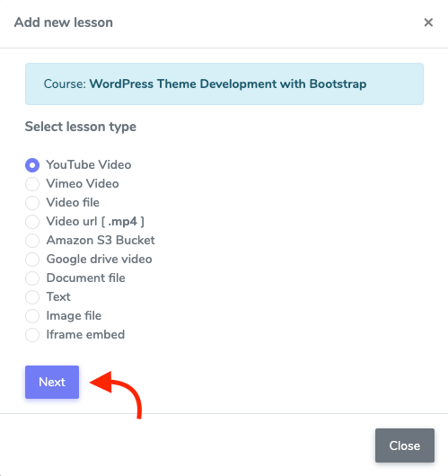Select the Image file option

(x=32, y=316)
